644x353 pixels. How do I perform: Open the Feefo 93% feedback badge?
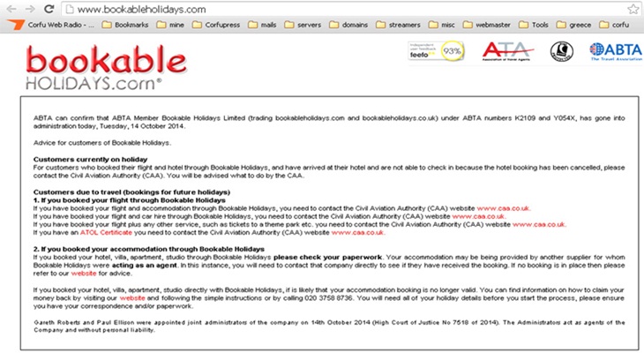(x=435, y=51)
